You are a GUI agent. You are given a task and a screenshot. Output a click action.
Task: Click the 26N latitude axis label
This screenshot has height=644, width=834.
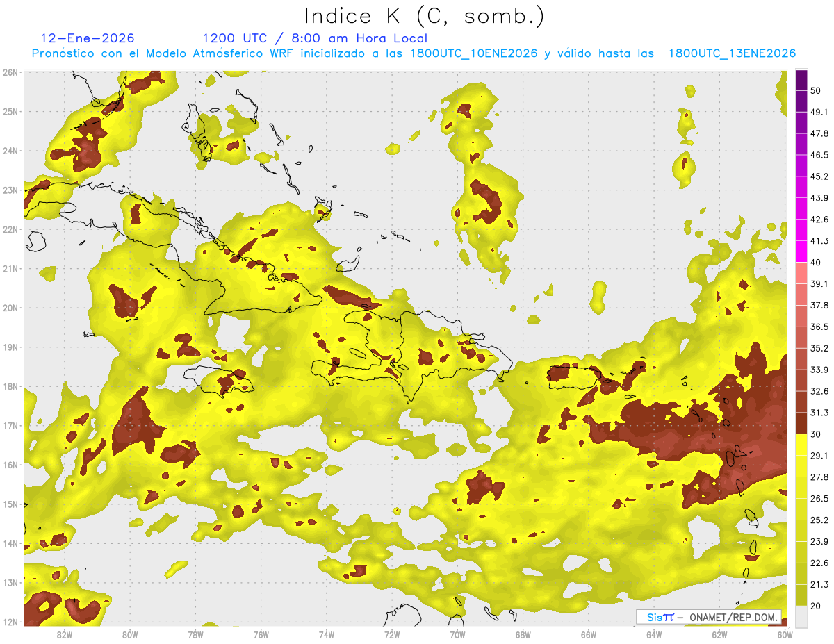(10, 72)
